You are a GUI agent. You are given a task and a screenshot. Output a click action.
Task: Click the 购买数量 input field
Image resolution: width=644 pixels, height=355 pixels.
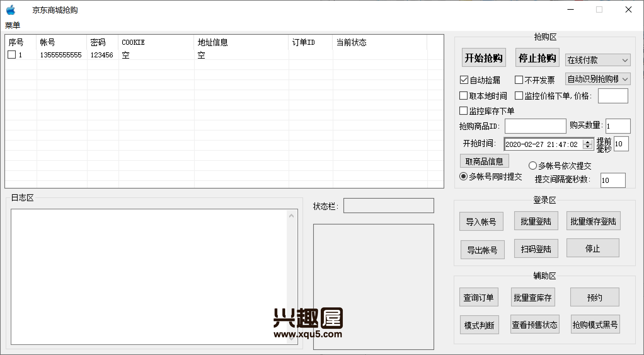point(618,126)
